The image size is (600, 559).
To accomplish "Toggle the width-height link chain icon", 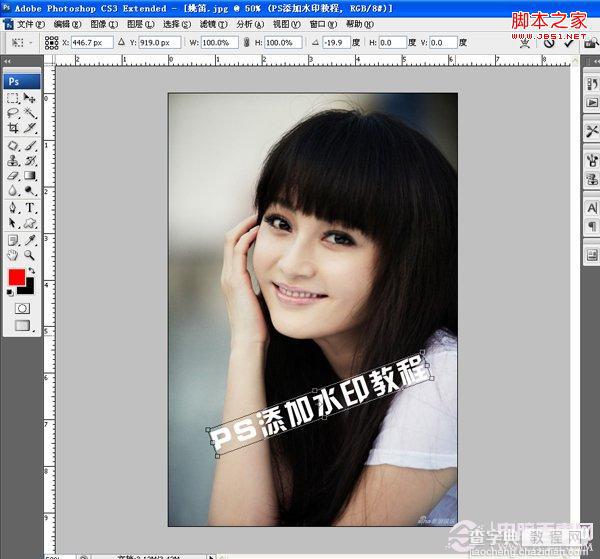I will pyautogui.click(x=246, y=42).
